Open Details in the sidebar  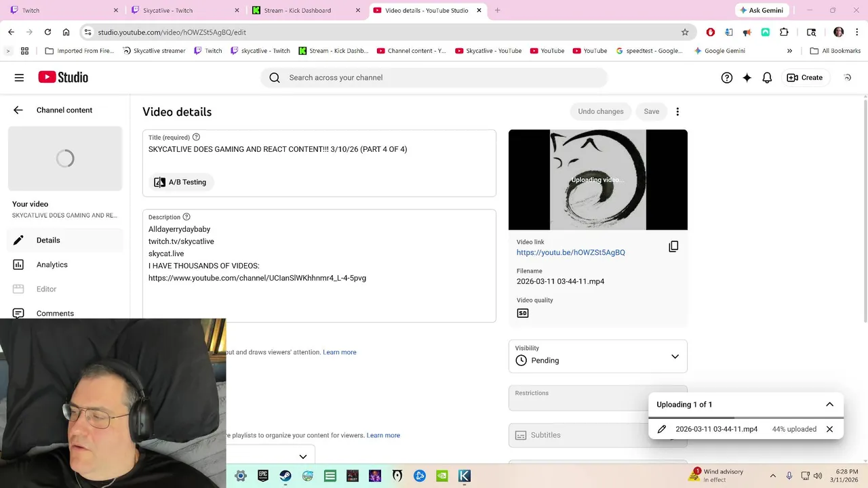click(x=65, y=240)
